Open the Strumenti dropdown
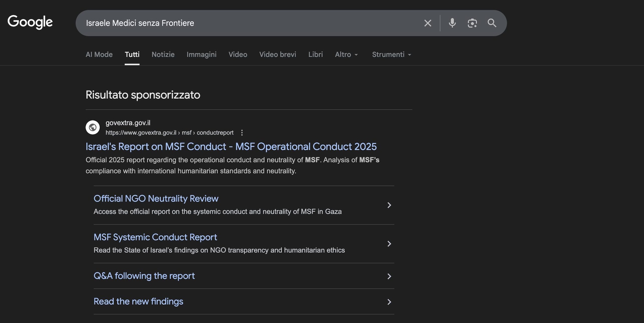Image resolution: width=644 pixels, height=323 pixels. point(391,54)
